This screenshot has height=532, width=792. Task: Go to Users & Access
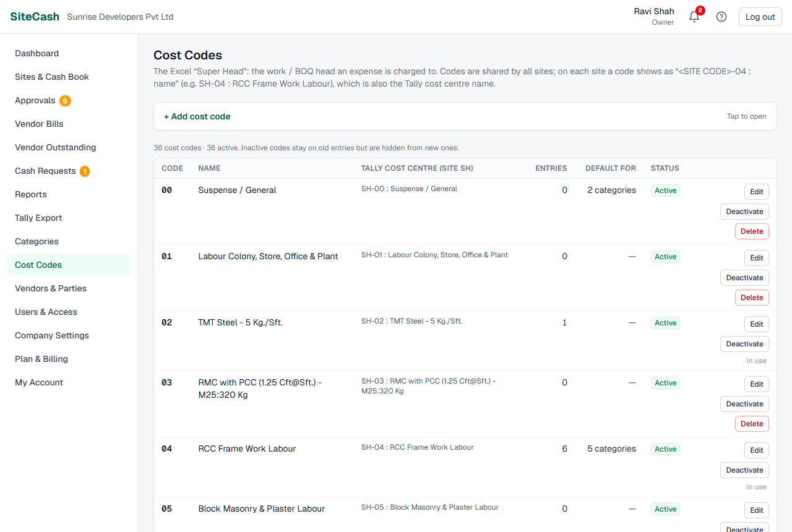pos(69,312)
